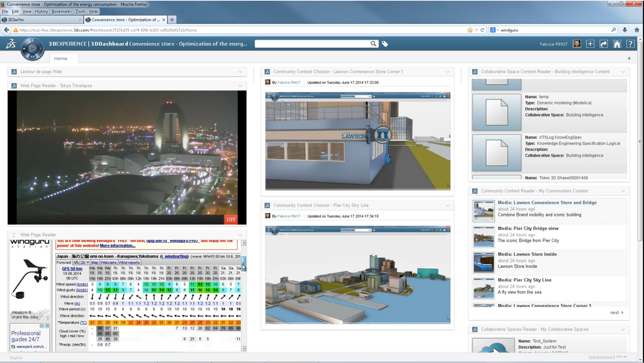Click the tag icon beside search bar
The width and height of the screenshot is (644, 363).
coord(385,44)
